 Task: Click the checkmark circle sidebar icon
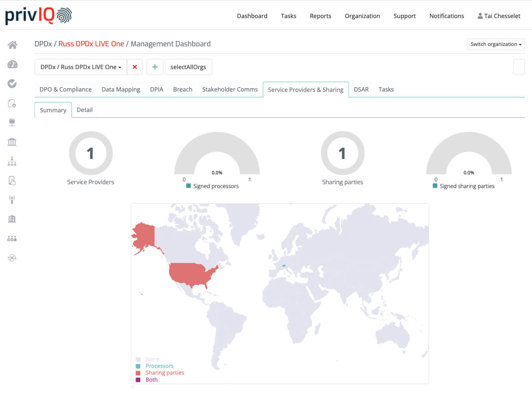(x=12, y=84)
